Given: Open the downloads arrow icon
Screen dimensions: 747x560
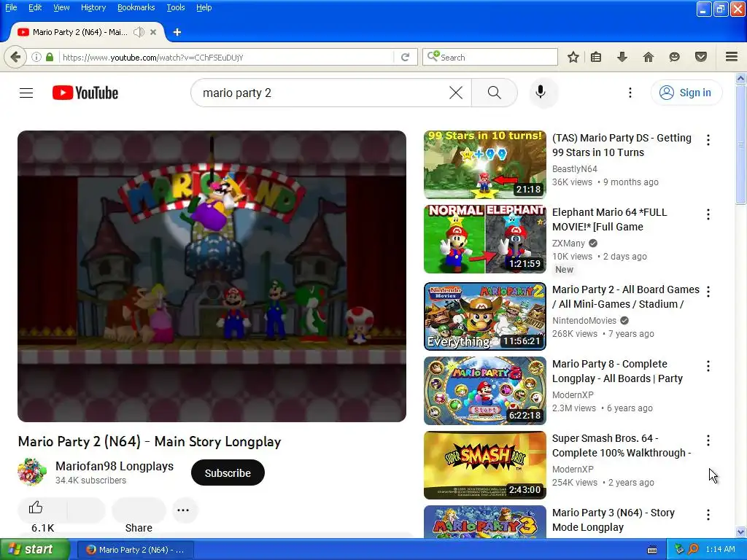Looking at the screenshot, I should pyautogui.click(x=622, y=57).
